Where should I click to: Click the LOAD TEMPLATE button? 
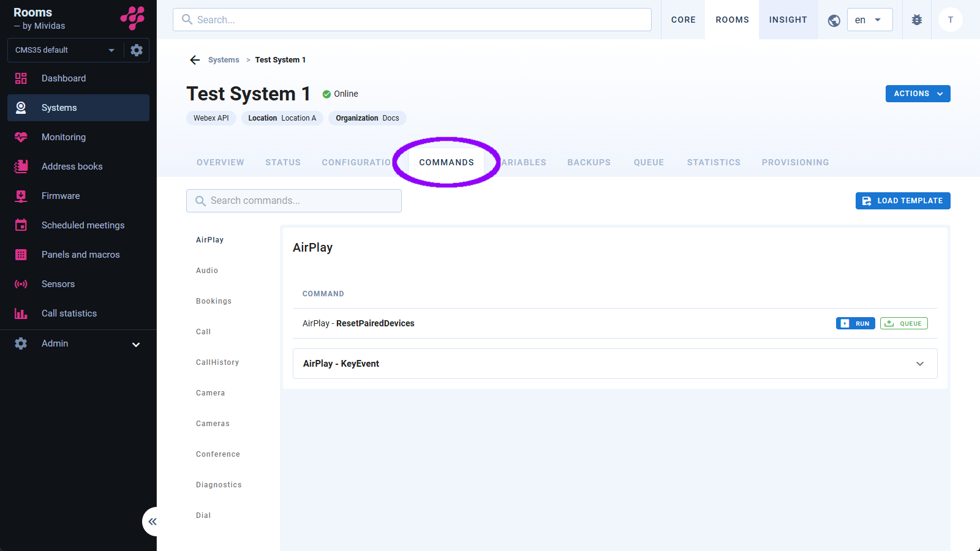pyautogui.click(x=902, y=201)
